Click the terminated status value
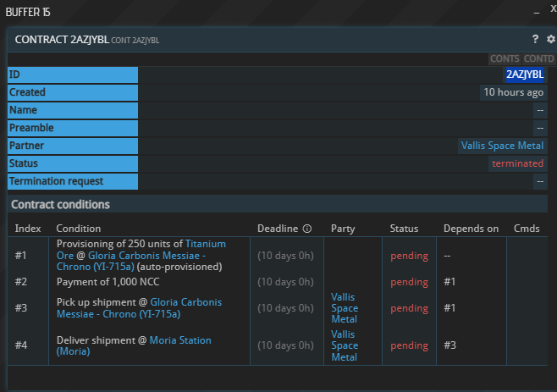Image resolution: width=557 pixels, height=392 pixels. pyautogui.click(x=518, y=163)
